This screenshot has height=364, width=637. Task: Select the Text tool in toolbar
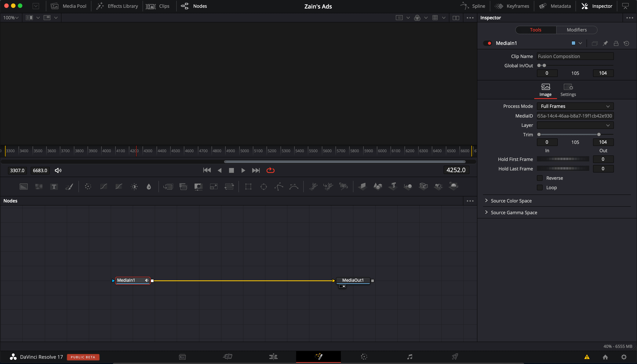[54, 186]
